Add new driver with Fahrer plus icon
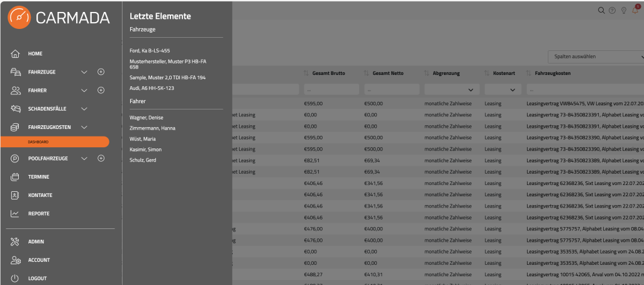Image resolution: width=644 pixels, height=285 pixels. (101, 91)
